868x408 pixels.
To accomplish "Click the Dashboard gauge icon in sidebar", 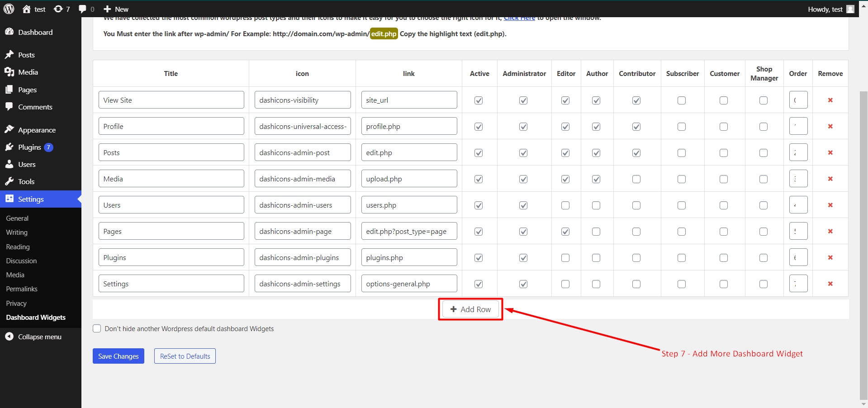I will (9, 32).
